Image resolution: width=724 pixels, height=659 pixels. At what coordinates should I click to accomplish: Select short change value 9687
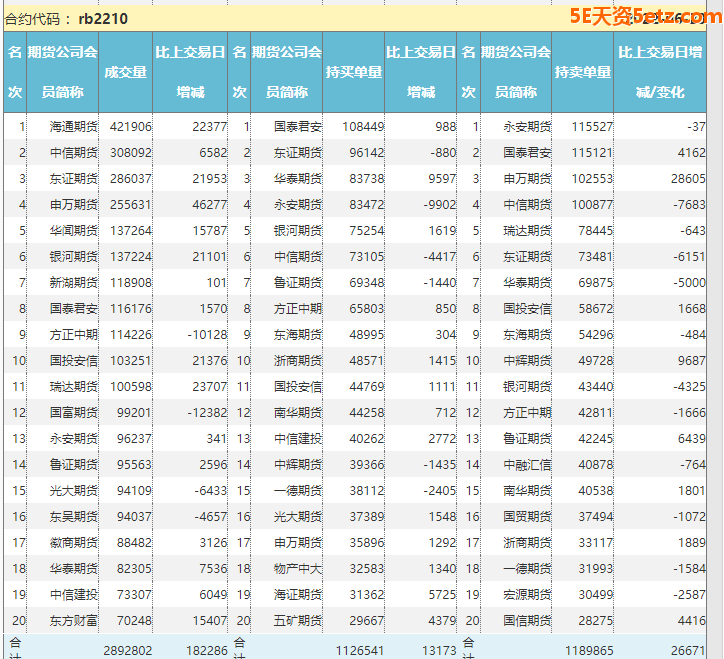[692, 361]
